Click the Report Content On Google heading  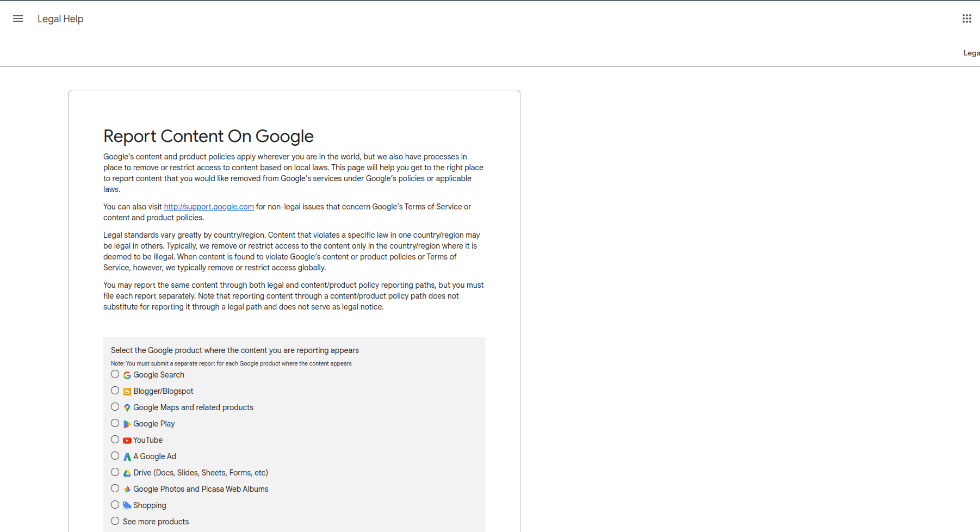point(208,136)
